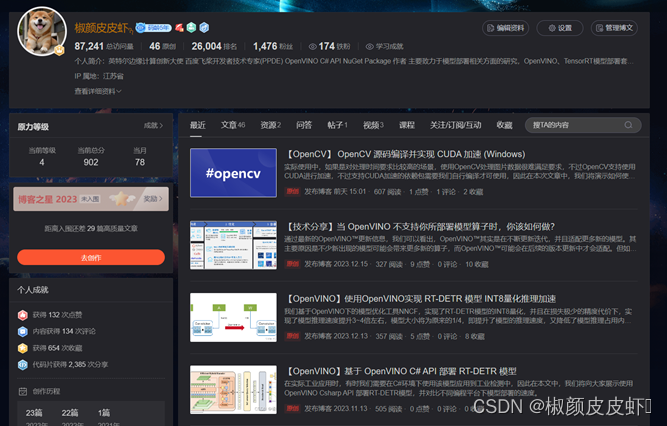Click the eye icon beside 174 铁粉
The height and width of the screenshot is (426, 667).
pos(313,46)
